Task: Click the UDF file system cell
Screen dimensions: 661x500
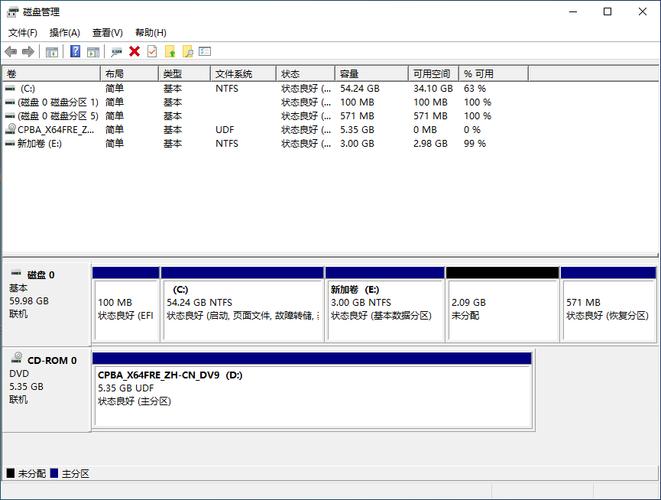Action: click(225, 129)
